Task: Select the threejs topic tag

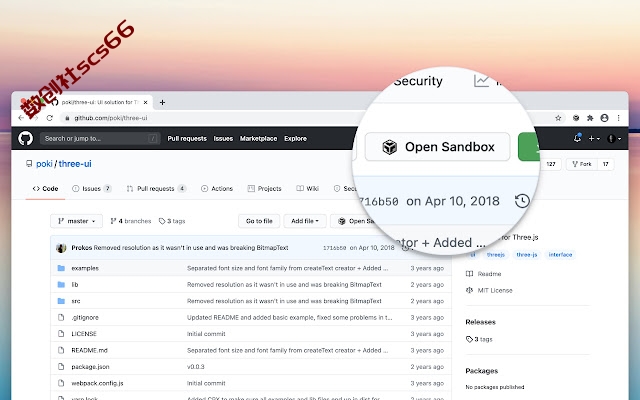Action: point(496,255)
